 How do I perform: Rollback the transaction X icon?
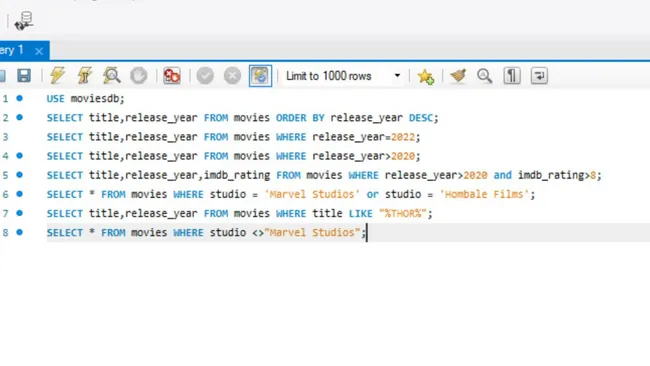pyautogui.click(x=232, y=76)
